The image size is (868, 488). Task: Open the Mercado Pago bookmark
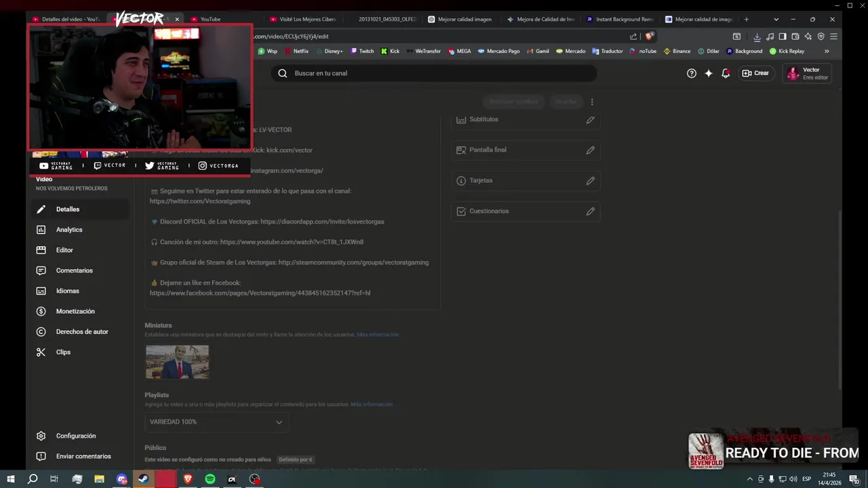coord(498,51)
